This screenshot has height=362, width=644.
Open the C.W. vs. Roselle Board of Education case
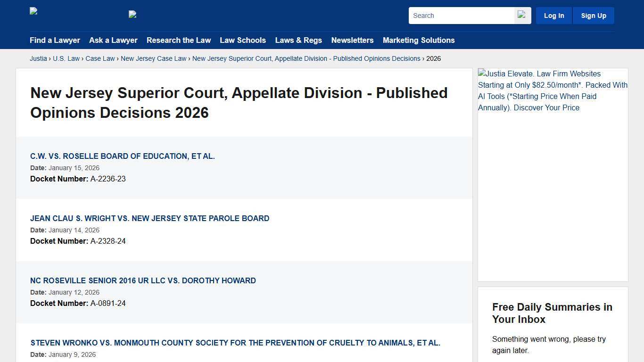pyautogui.click(x=123, y=156)
